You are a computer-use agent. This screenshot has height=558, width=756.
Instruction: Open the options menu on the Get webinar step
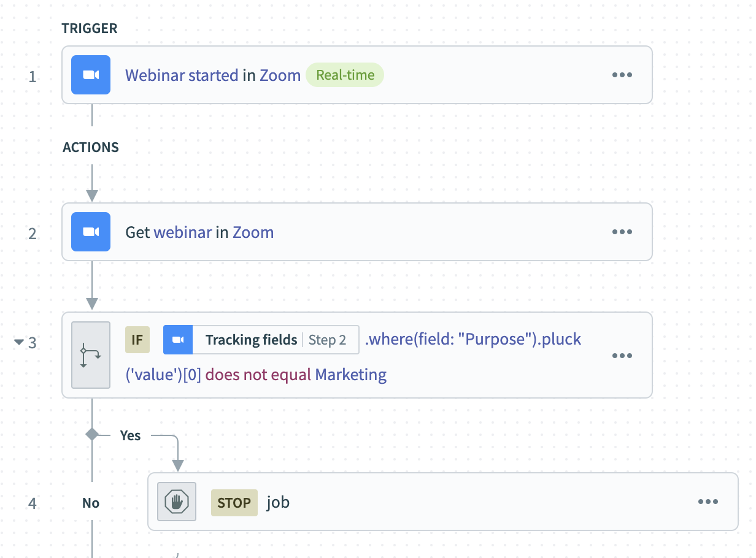[622, 232]
